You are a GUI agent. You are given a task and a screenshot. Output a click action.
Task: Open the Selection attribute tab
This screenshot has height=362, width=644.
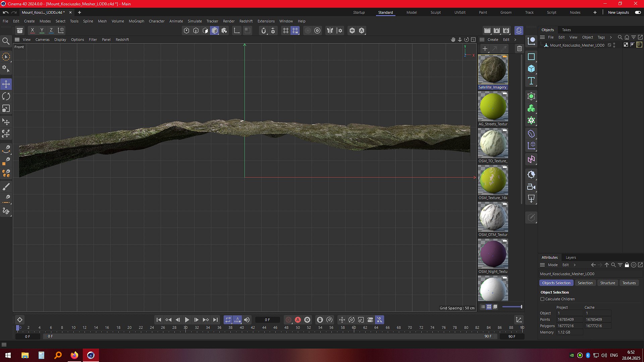tap(585, 283)
